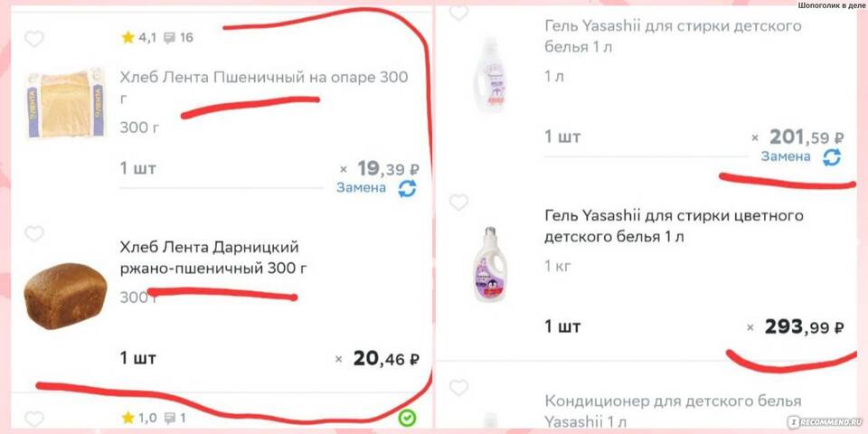Open comments icon with 16 reviews
Screen dimensions: 868x434
click(169, 38)
